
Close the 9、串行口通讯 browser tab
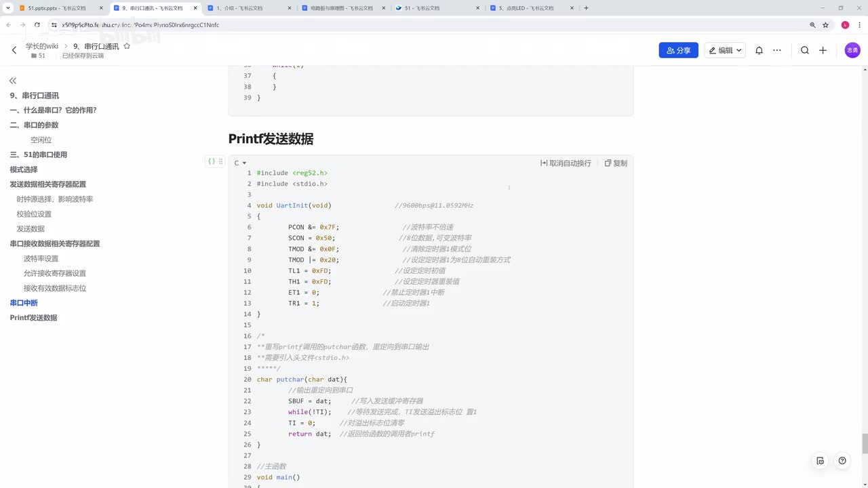pos(195,8)
